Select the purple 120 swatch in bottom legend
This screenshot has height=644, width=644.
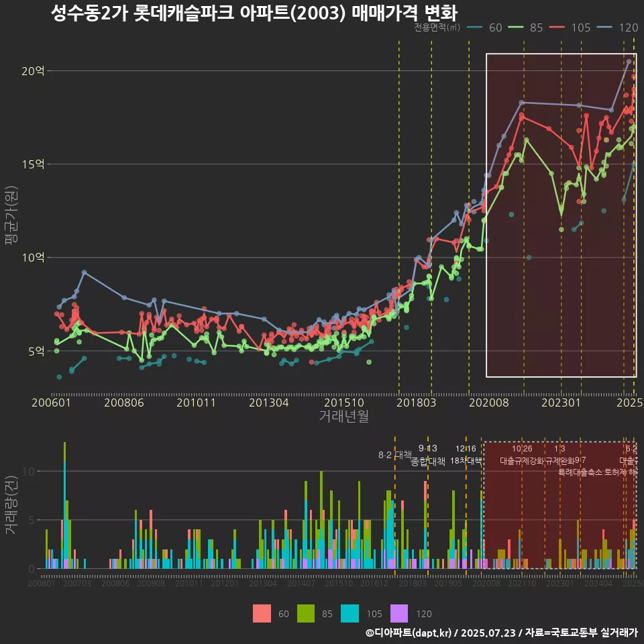[398, 614]
